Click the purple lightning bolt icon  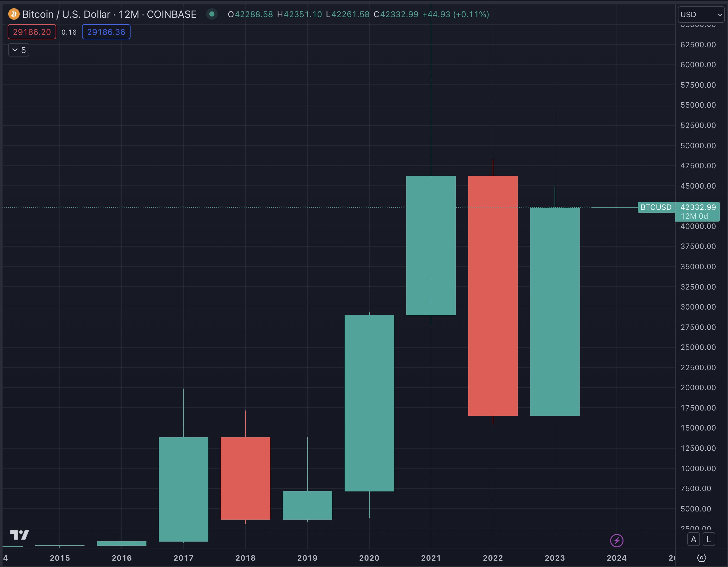coord(616,540)
